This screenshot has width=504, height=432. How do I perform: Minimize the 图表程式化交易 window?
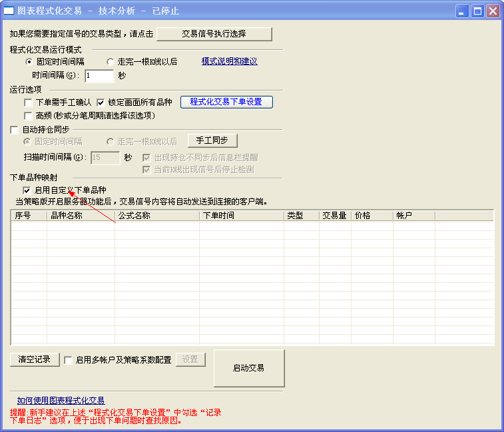pyautogui.click(x=462, y=11)
